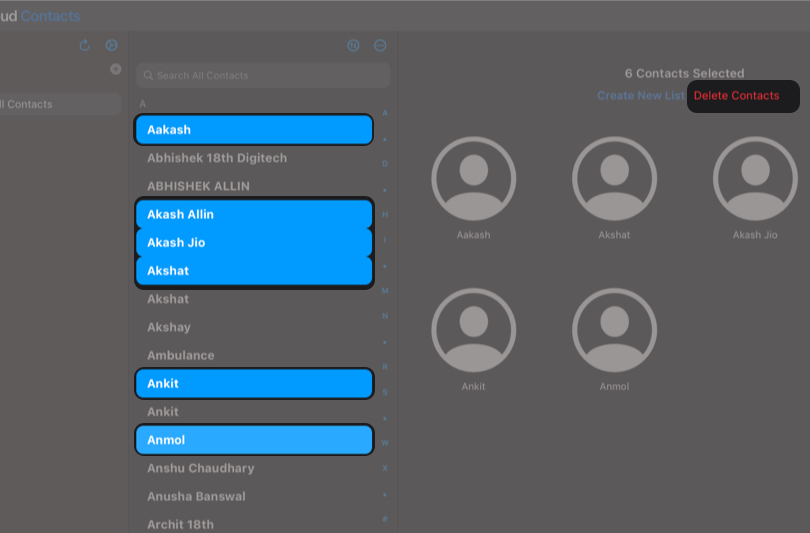
Task: Click the sort order icon above the search field
Action: [x=353, y=45]
